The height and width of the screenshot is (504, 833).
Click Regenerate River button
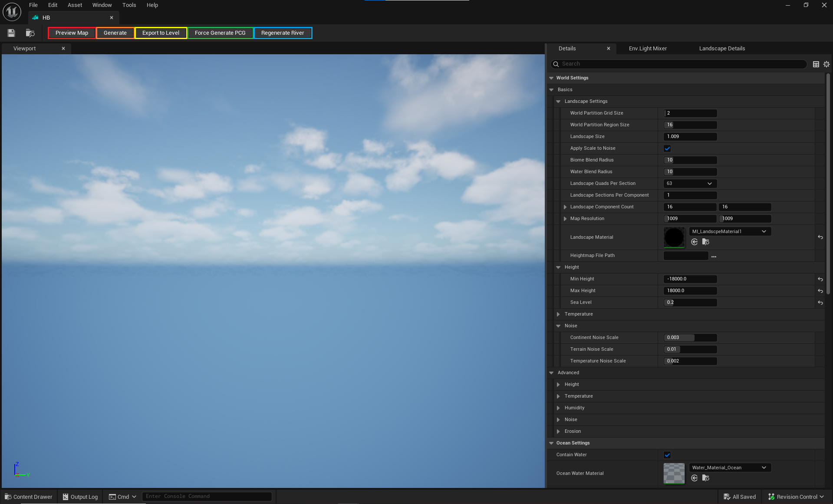[x=283, y=33]
